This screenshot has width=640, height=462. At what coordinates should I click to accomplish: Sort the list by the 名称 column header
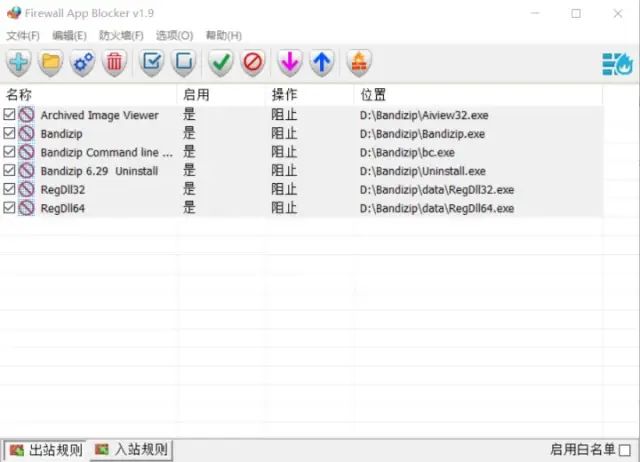(88, 94)
